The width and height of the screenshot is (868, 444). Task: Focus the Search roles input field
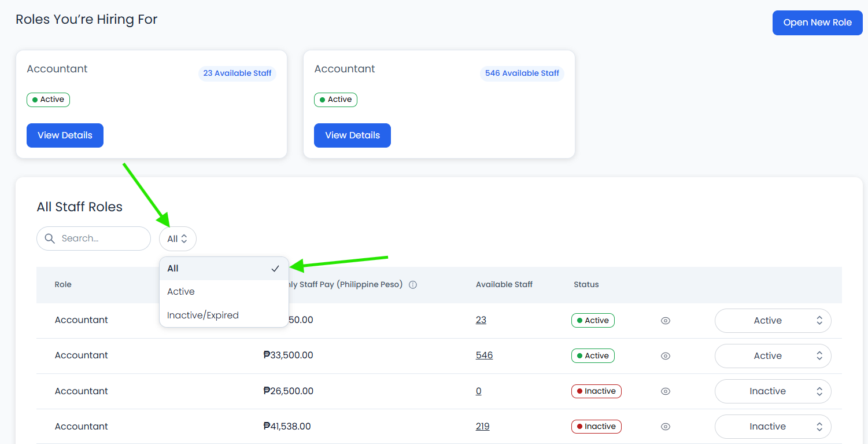tap(101, 238)
